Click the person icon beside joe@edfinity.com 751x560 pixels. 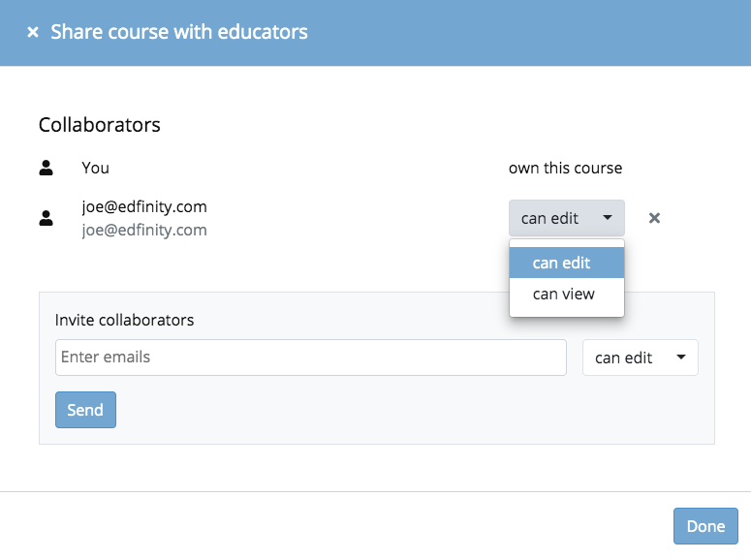(46, 218)
